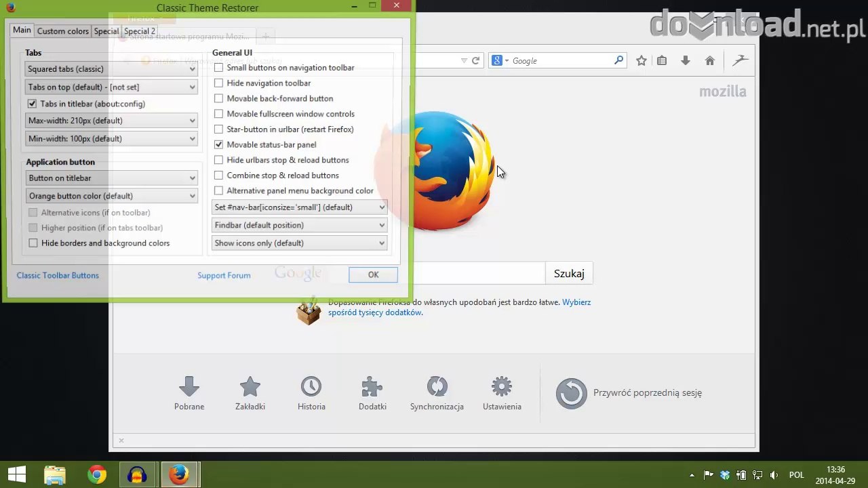Close the Firefox add-on bar with the x
The width and height of the screenshot is (868, 488).
[x=121, y=441]
